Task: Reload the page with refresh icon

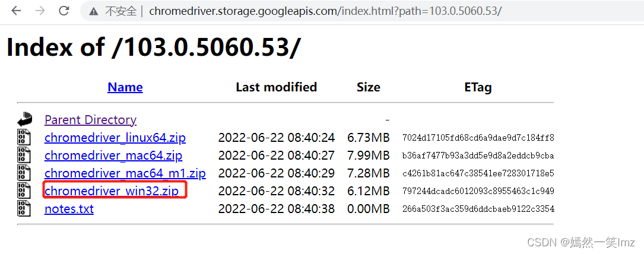Action: [64, 11]
